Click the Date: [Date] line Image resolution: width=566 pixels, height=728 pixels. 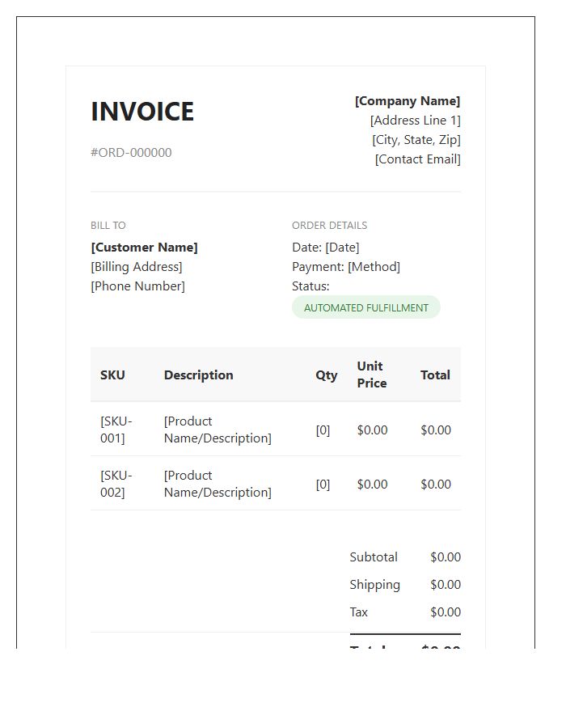click(x=326, y=247)
